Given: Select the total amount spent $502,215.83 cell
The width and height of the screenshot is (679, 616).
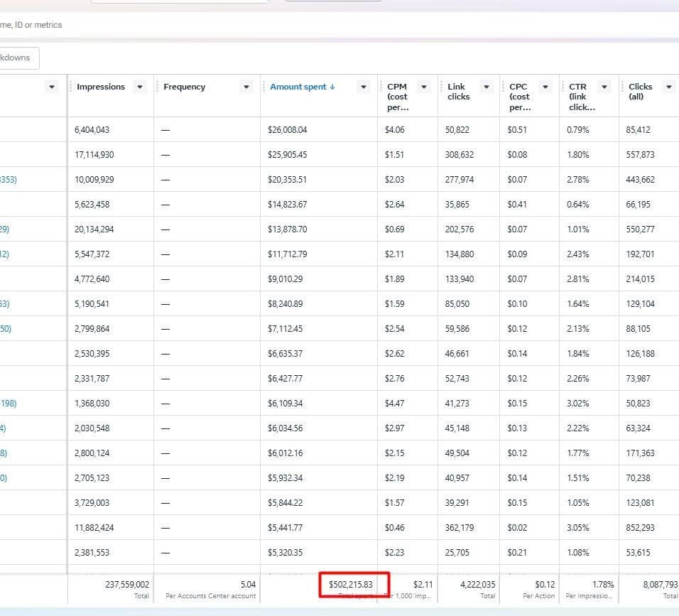Looking at the screenshot, I should (x=351, y=585).
